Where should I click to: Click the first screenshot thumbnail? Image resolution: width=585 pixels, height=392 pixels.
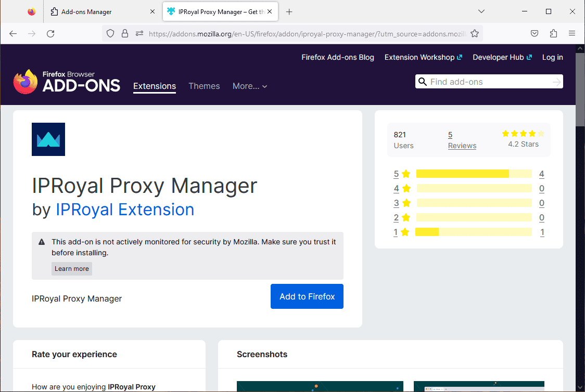[320, 386]
